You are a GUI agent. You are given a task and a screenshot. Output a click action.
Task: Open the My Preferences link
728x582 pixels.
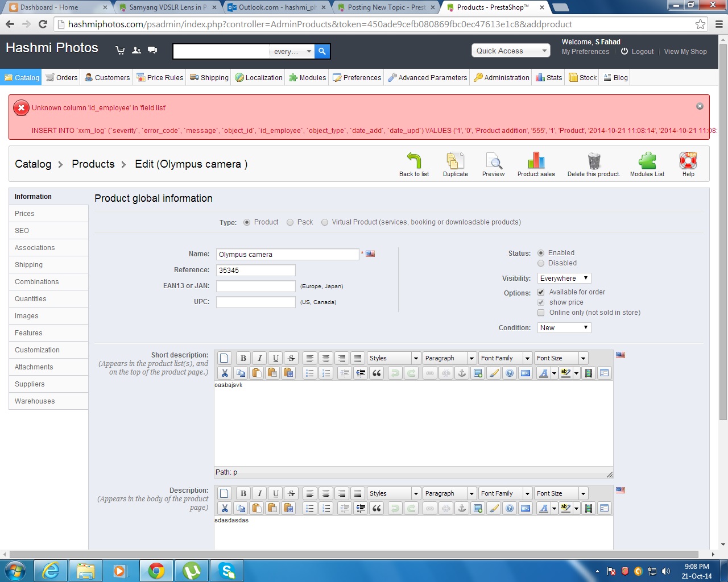coord(585,52)
